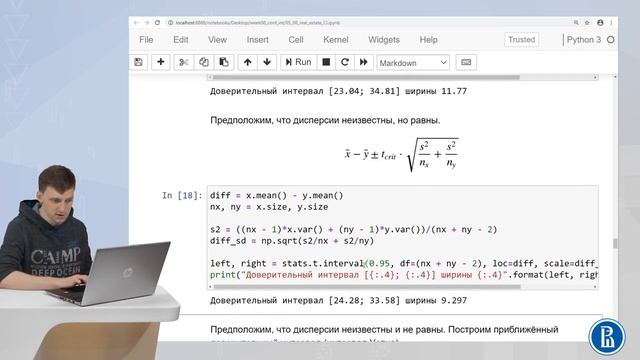Image resolution: width=640 pixels, height=360 pixels.
Task: Click the browser address bar URL
Action: 258,23
